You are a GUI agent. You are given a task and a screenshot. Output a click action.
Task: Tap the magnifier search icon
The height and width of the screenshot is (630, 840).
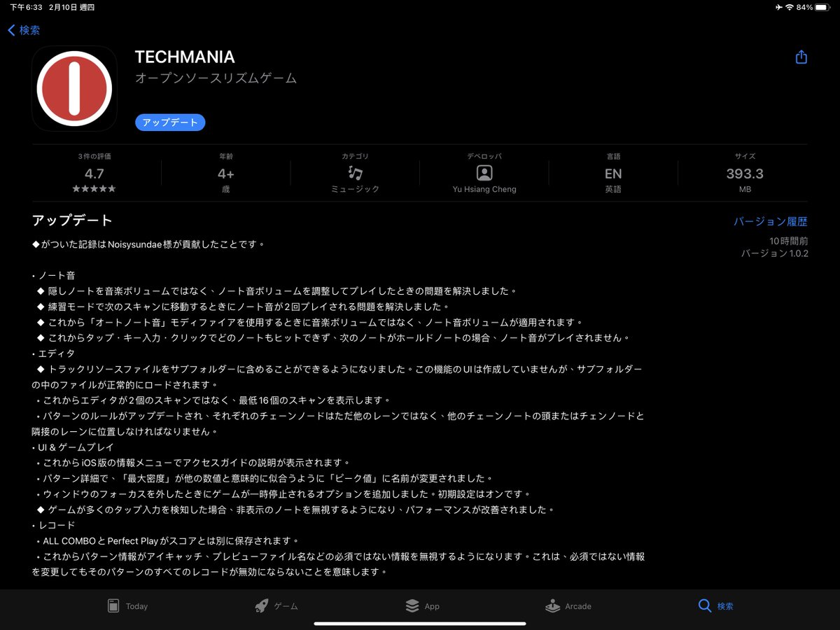[705, 606]
